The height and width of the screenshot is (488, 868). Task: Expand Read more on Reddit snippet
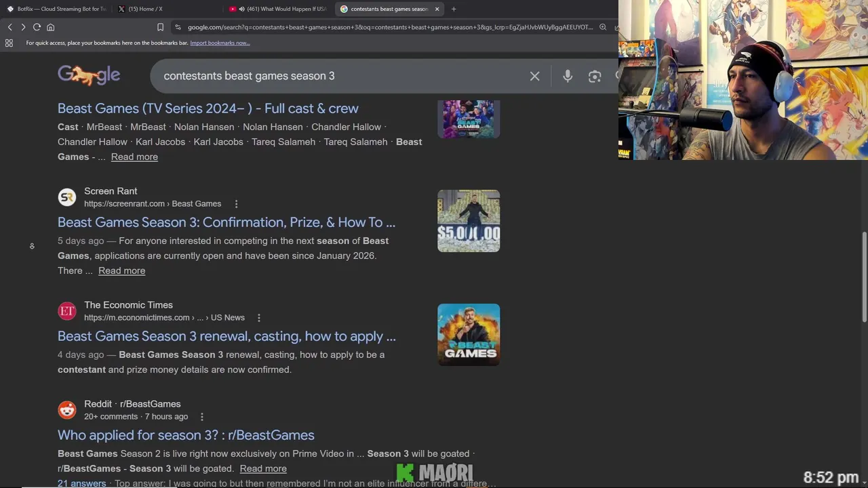pyautogui.click(x=263, y=468)
